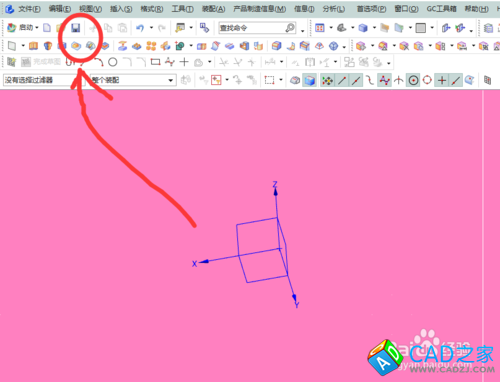Open the dropdown arrow next to Undo
Viewport: 500px width, 382px height.
coord(151,28)
